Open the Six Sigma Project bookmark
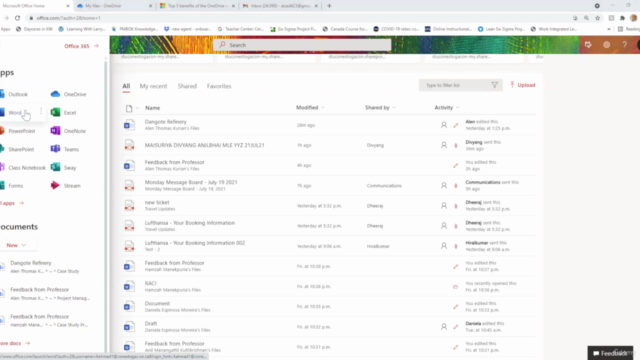 (x=293, y=29)
